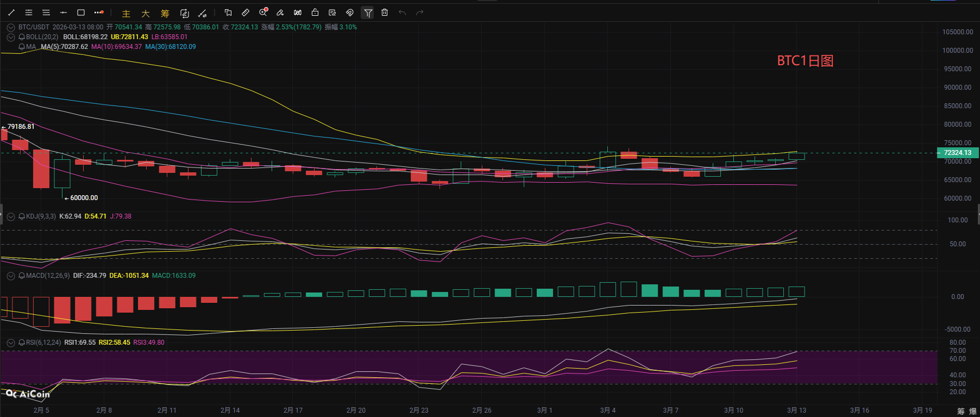Click the 筹 toolbar tab
The height and width of the screenshot is (417, 980).
tap(165, 14)
